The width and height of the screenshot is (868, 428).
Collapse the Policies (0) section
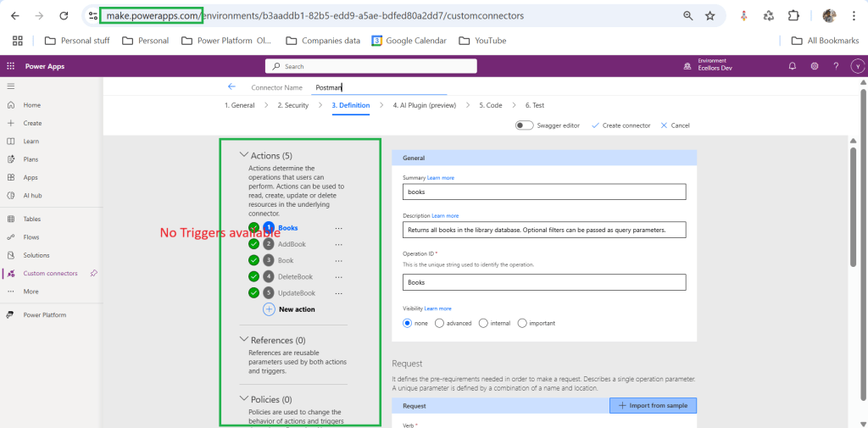(244, 399)
